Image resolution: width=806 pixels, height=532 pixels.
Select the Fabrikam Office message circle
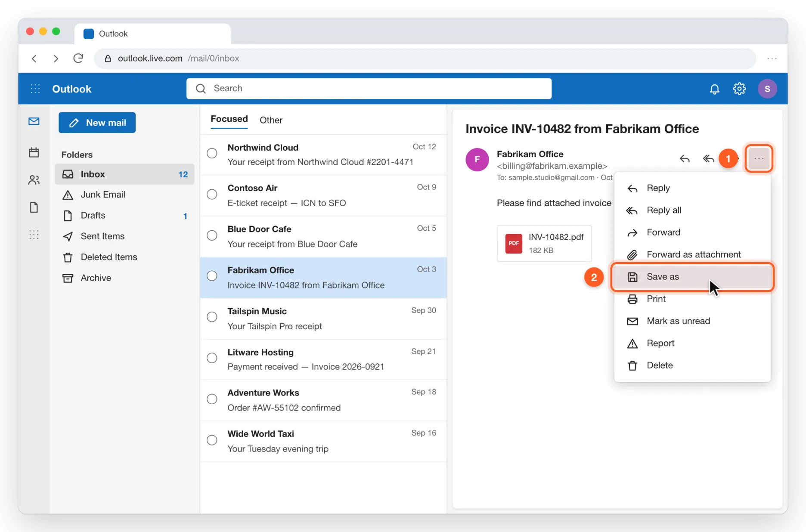click(212, 276)
